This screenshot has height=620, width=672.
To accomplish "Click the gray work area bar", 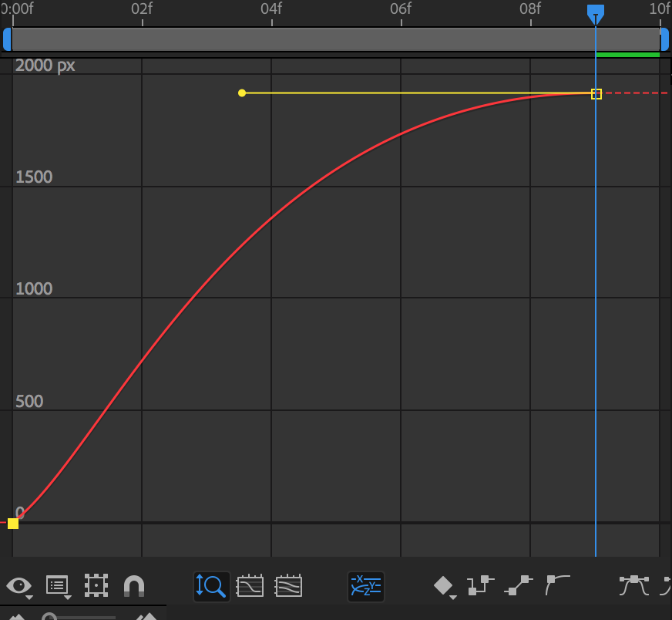I will [x=335, y=39].
